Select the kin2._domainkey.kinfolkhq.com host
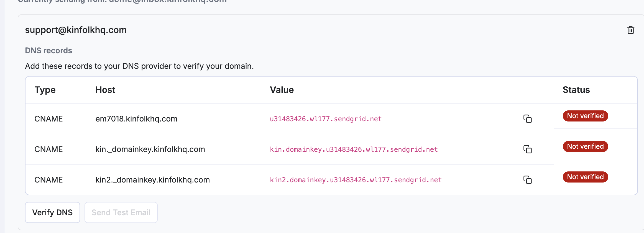Image resolution: width=644 pixels, height=233 pixels. coord(152,180)
